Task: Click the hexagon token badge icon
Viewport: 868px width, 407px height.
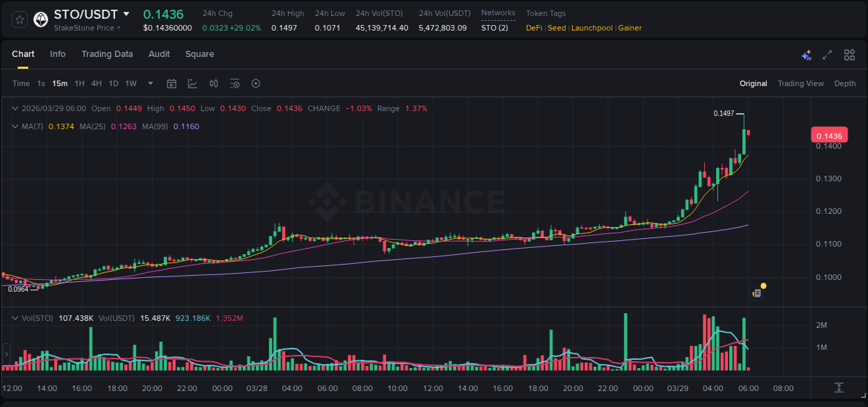Action: (x=40, y=19)
